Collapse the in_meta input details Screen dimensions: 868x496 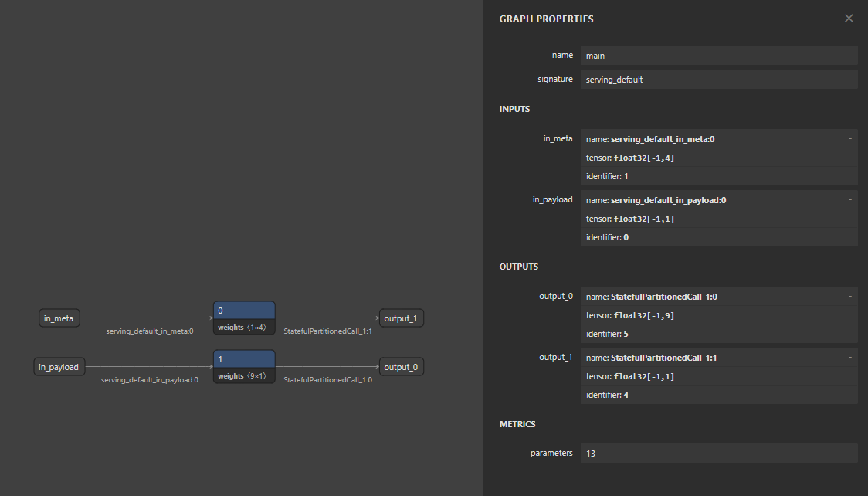(x=849, y=139)
